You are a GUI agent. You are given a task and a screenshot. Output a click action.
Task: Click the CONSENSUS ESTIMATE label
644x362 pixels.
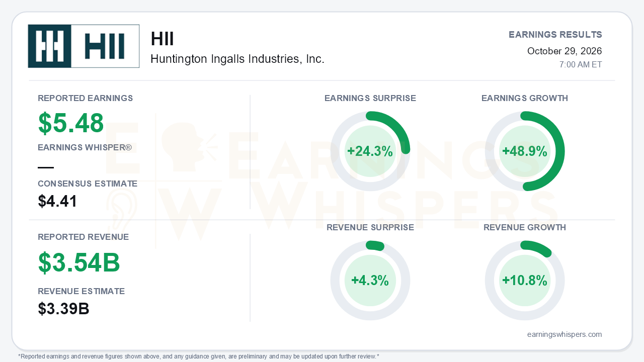88,184
